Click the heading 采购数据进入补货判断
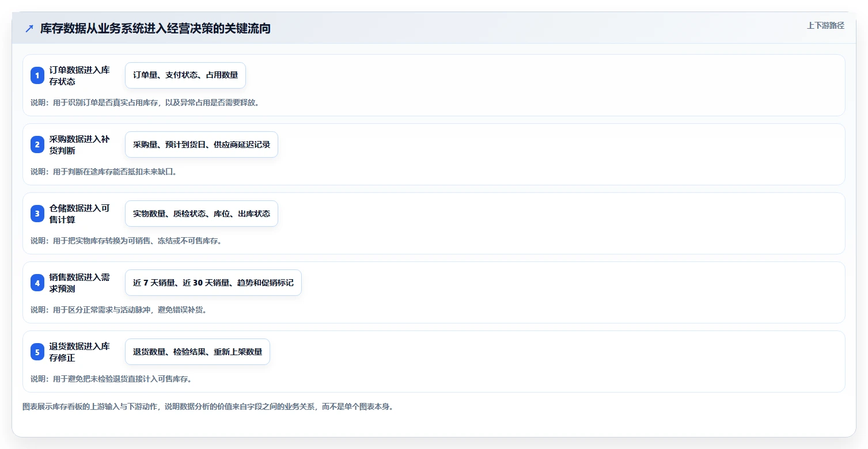 pos(79,144)
